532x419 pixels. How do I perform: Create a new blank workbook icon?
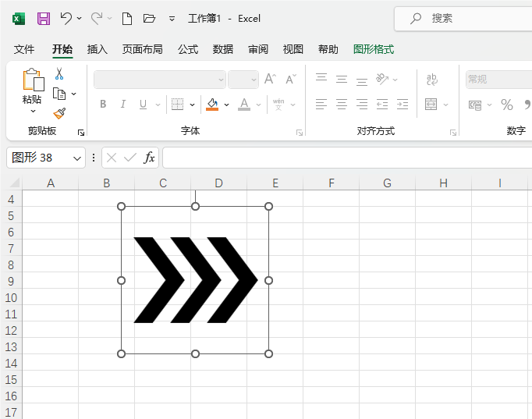(x=127, y=18)
